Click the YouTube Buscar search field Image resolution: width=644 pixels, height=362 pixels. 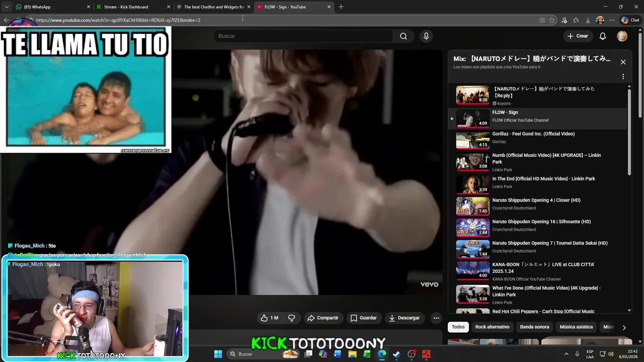(303, 36)
